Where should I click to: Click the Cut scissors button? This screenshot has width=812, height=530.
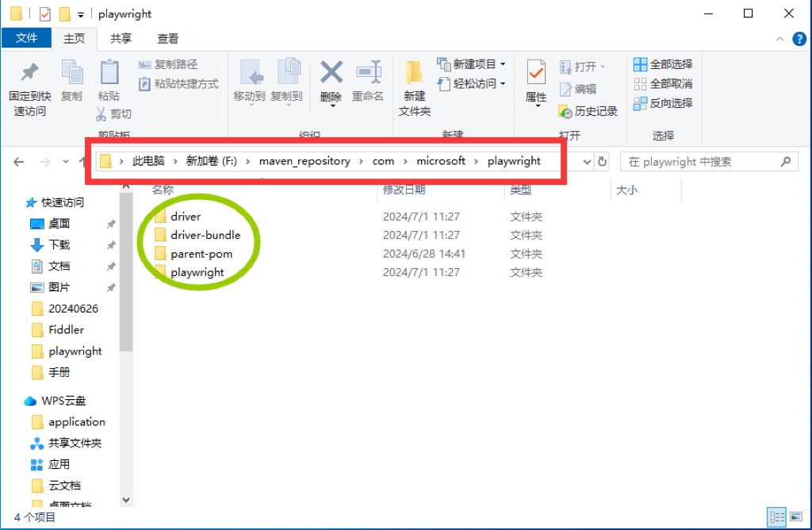pyautogui.click(x=114, y=113)
